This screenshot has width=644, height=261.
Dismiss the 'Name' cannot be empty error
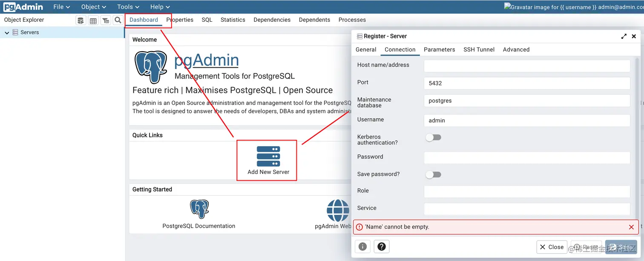(x=631, y=227)
